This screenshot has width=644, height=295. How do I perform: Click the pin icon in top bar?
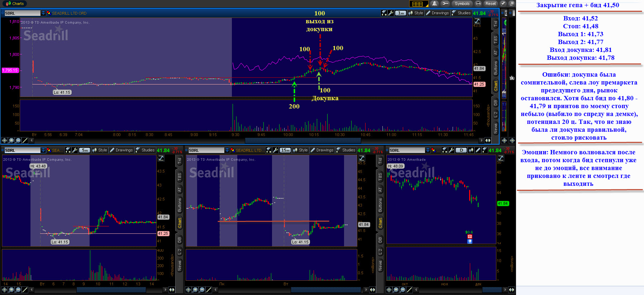pos(503,4)
